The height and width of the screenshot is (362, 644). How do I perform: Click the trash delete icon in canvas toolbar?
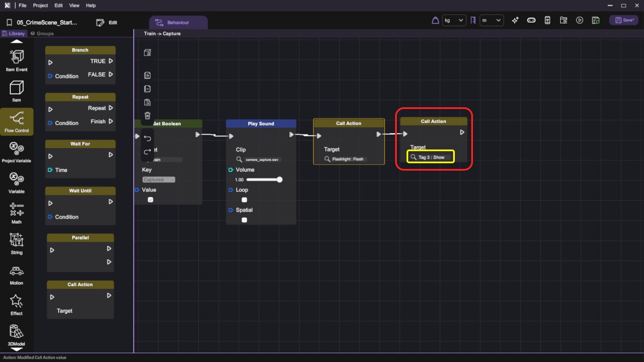click(x=147, y=116)
